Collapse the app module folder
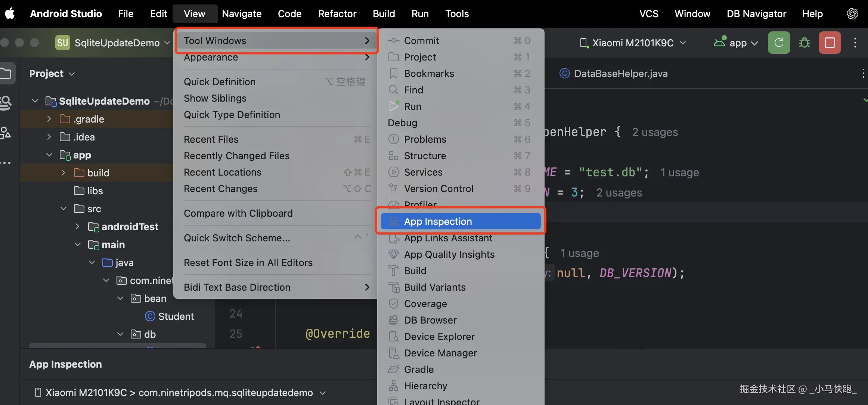 pyautogui.click(x=49, y=155)
